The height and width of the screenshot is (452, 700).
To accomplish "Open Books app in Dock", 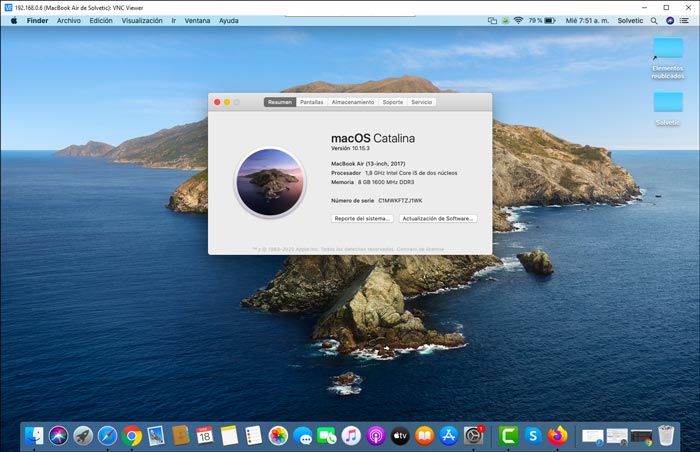I will [x=425, y=435].
